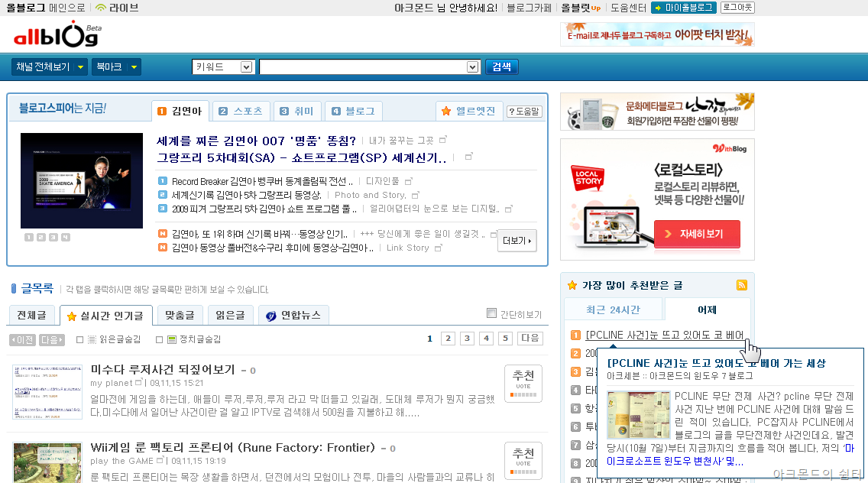
Task: Open the 블로그카페 link in top bar
Action: 530,8
